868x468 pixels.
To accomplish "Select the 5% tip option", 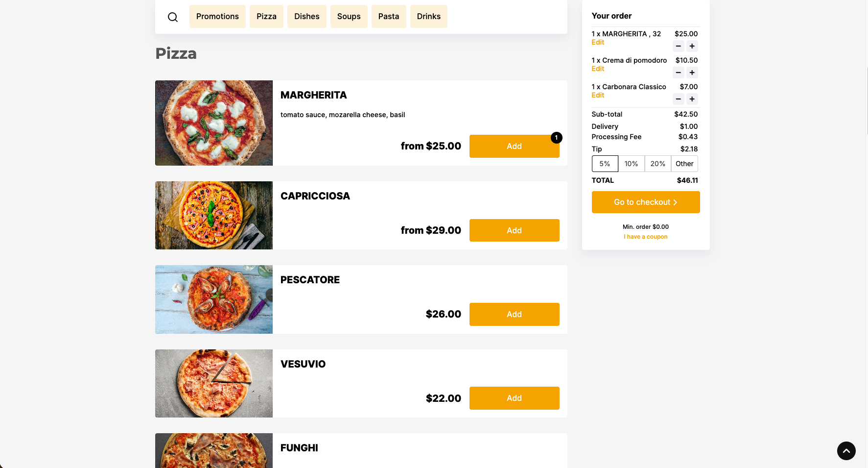I will pyautogui.click(x=605, y=164).
